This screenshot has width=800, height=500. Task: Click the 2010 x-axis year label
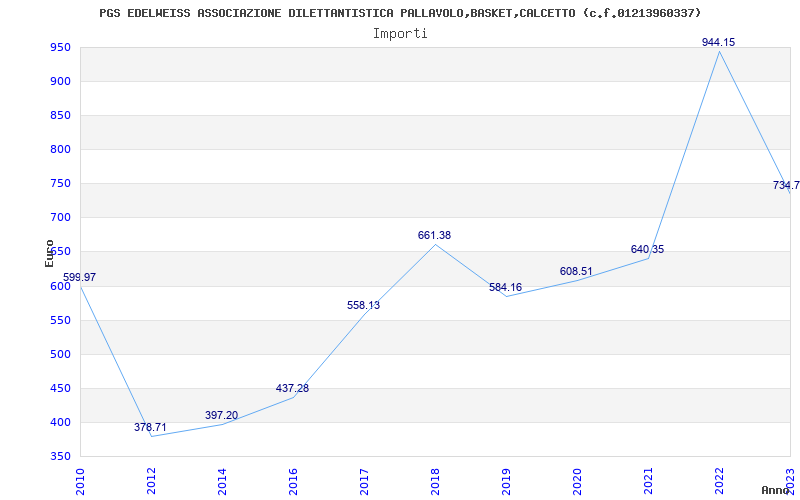click(x=80, y=482)
